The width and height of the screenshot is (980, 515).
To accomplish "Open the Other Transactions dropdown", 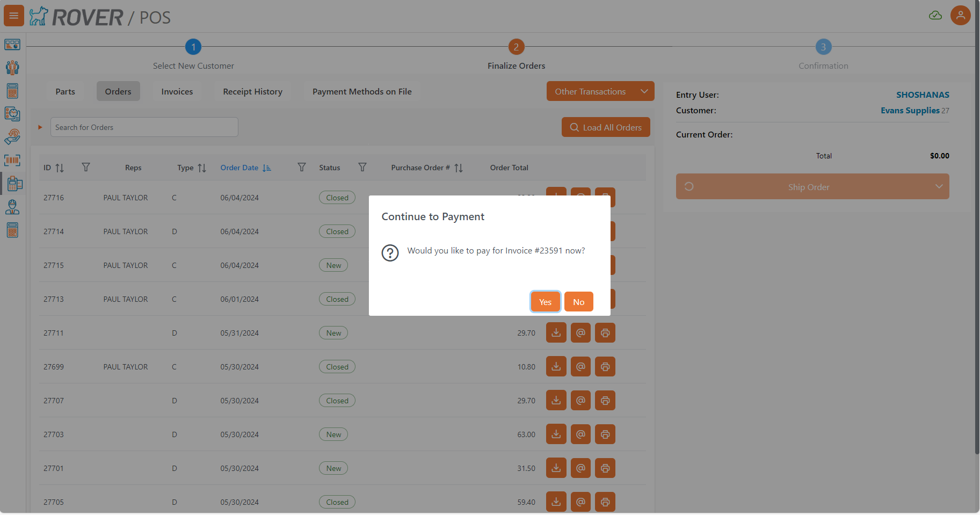I will coord(600,91).
